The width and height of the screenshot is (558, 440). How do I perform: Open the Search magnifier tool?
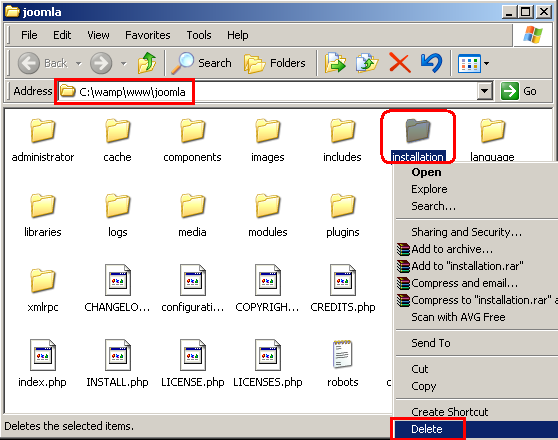(202, 63)
